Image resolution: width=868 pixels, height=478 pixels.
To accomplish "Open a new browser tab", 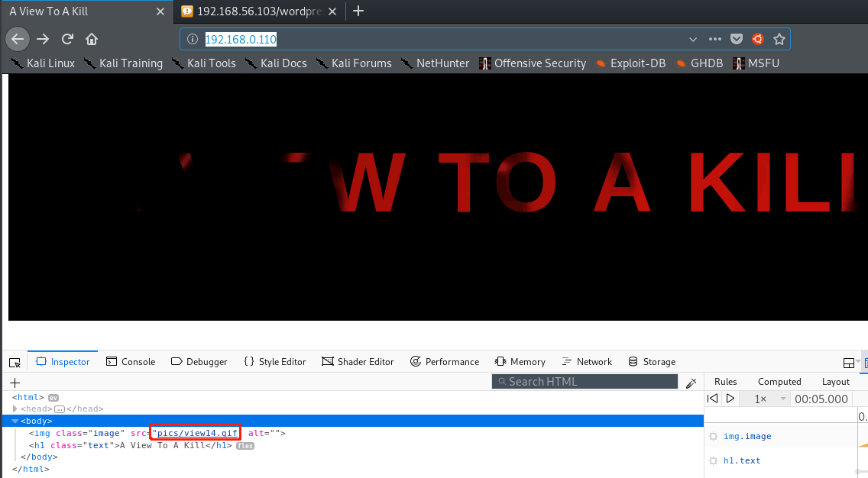I will 358,11.
